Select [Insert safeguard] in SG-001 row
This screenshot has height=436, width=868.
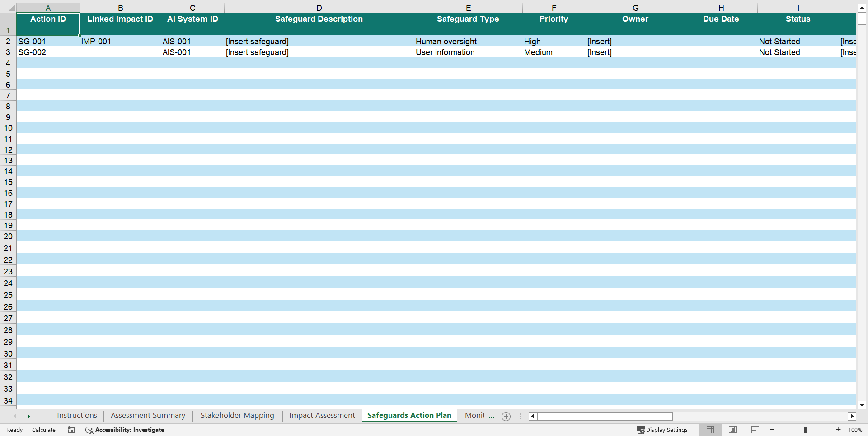[x=319, y=41]
